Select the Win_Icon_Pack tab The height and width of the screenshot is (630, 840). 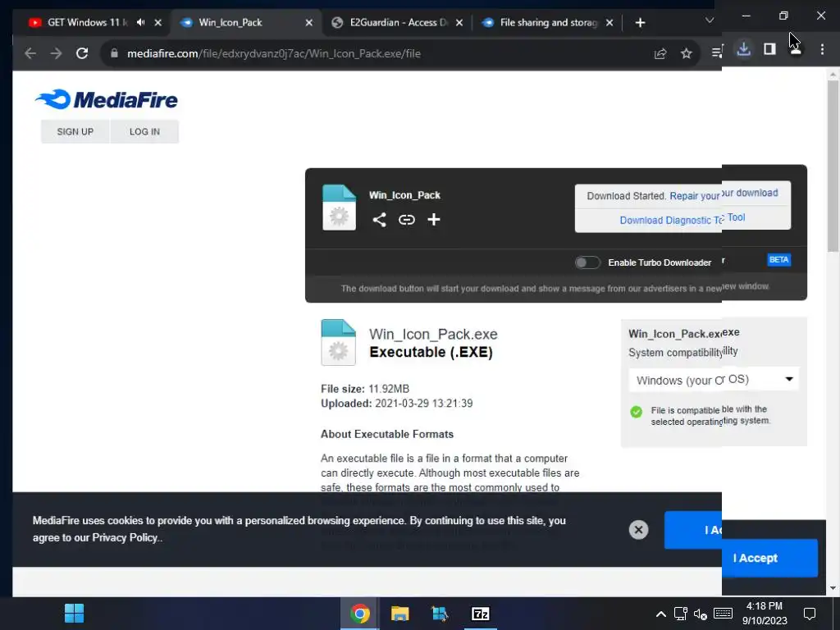(246, 22)
